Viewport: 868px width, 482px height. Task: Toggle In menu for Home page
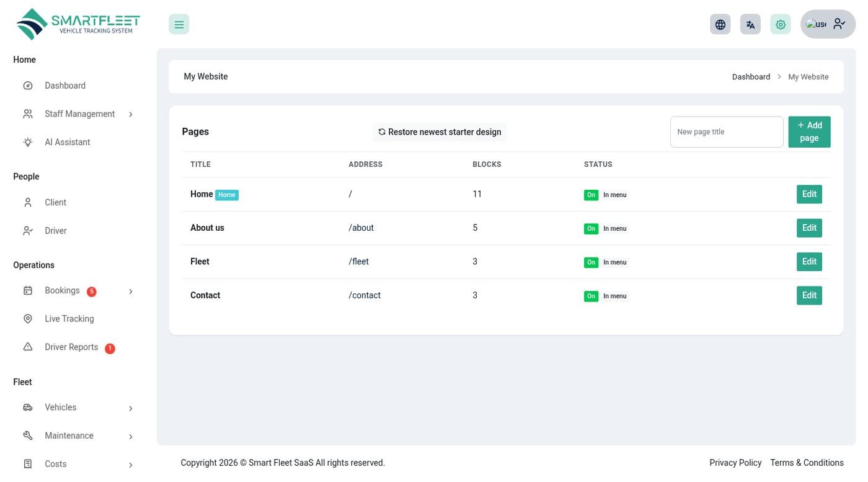pyautogui.click(x=615, y=195)
